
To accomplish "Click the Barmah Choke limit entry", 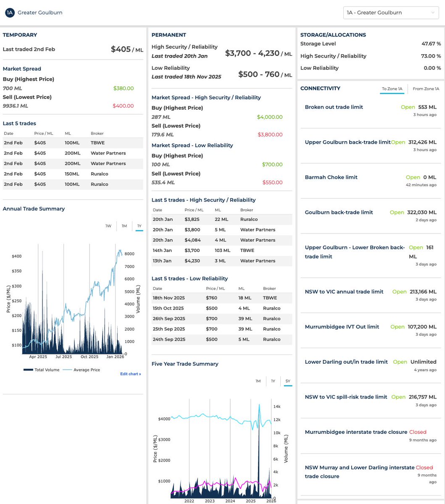I will click(371, 181).
